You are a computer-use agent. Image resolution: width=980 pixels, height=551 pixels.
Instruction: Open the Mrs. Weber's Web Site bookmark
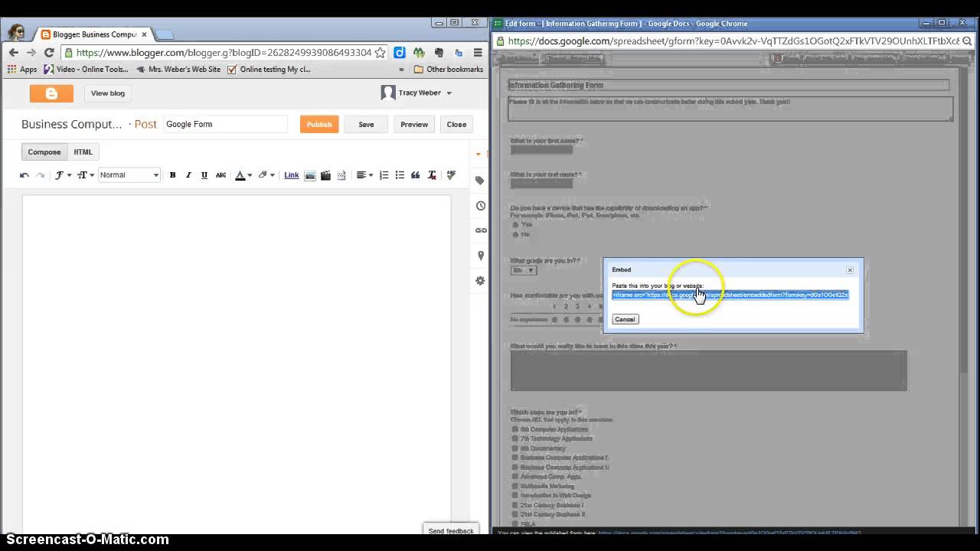pyautogui.click(x=178, y=70)
